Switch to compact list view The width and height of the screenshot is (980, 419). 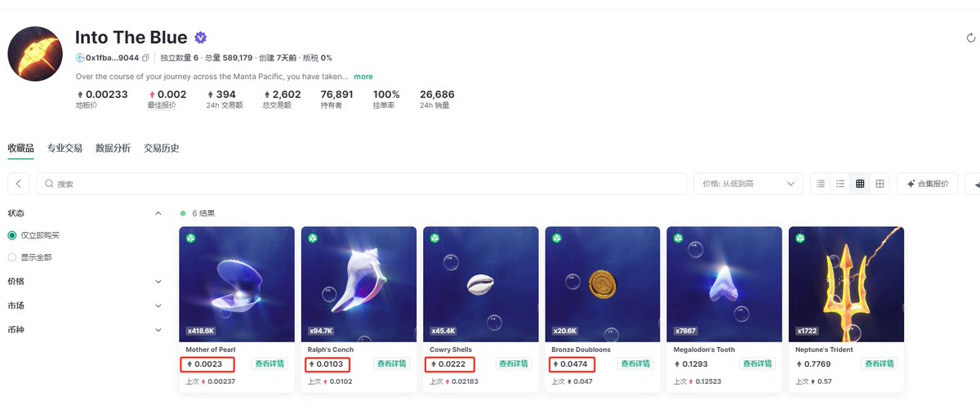821,184
